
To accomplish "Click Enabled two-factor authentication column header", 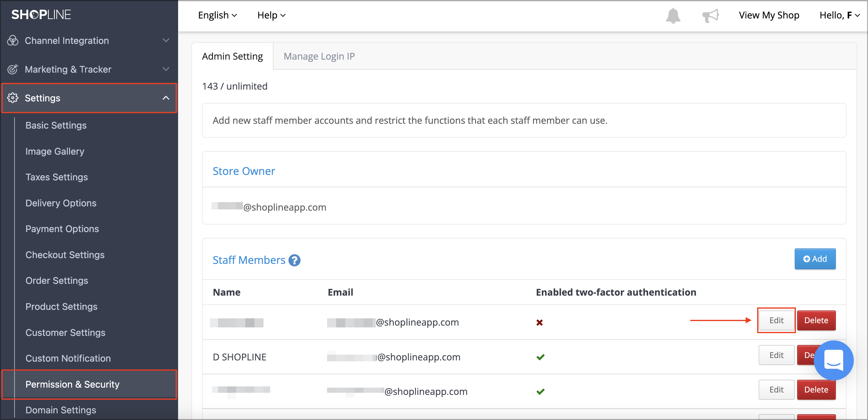I will point(616,292).
